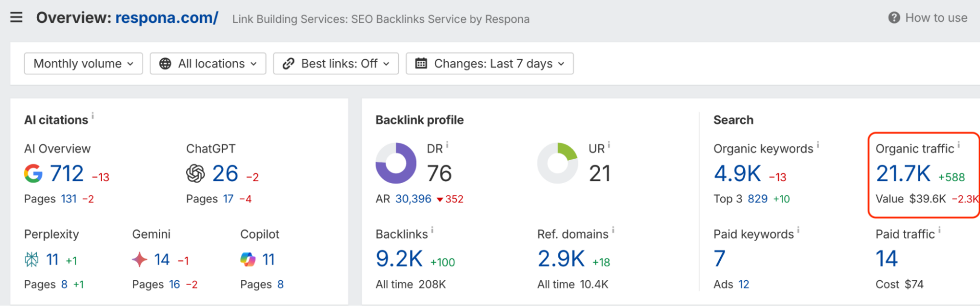Open the Changes: Last 7 days dropdown
Image resolution: width=980 pixels, height=306 pixels.
(x=489, y=64)
